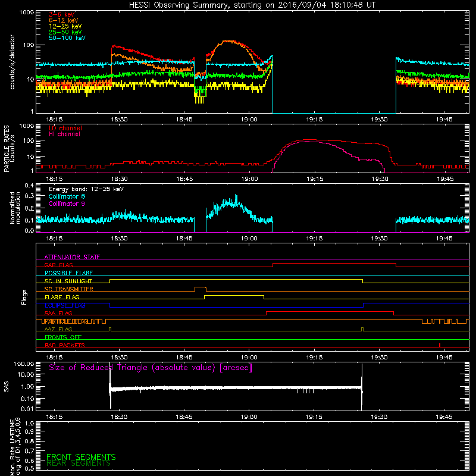Pick the 50-100 keV legend label
This screenshot has height=476, width=476.
click(x=67, y=38)
